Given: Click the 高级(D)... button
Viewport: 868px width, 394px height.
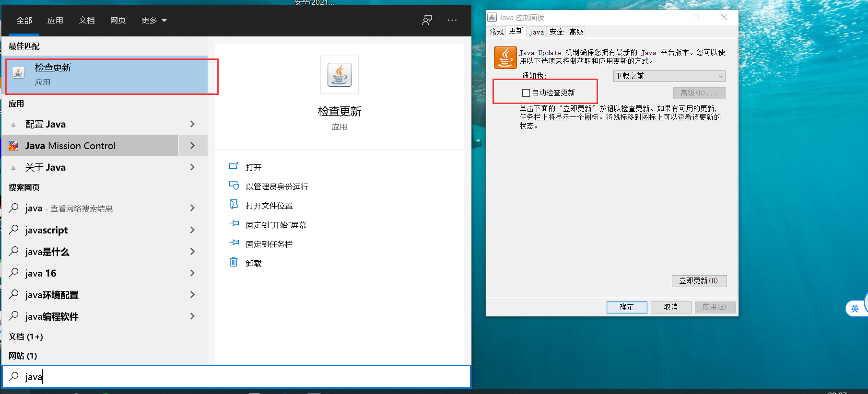Looking at the screenshot, I should pos(699,93).
